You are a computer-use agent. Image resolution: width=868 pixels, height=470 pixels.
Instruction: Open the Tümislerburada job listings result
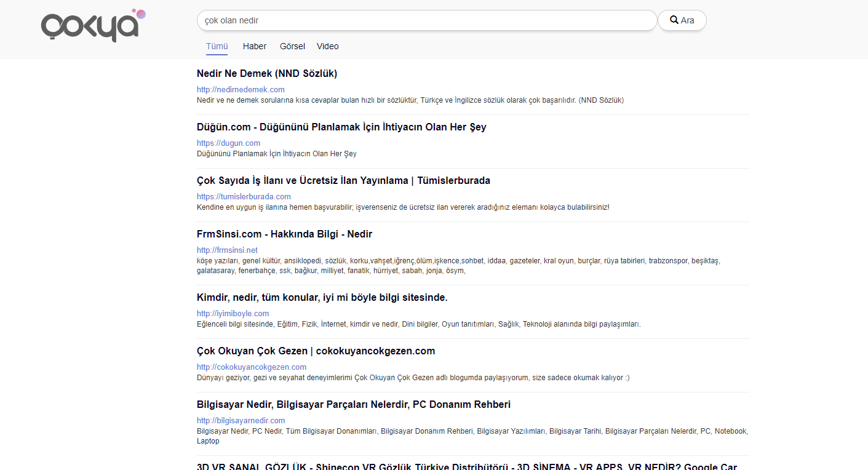point(343,181)
